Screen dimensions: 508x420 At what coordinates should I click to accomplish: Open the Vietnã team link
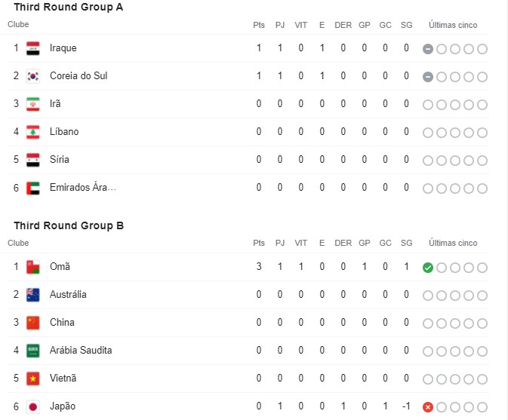pos(63,379)
